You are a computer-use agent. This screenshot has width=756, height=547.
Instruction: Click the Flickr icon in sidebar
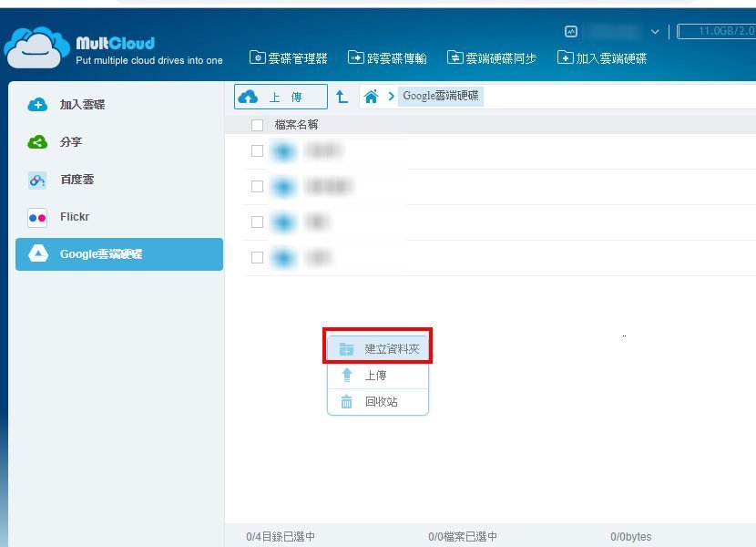coord(37,218)
